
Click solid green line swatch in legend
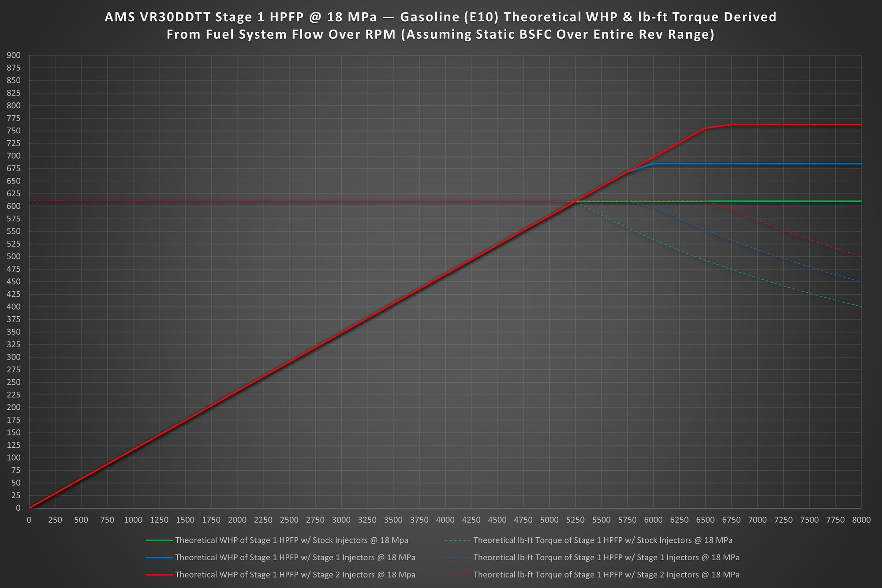point(159,540)
